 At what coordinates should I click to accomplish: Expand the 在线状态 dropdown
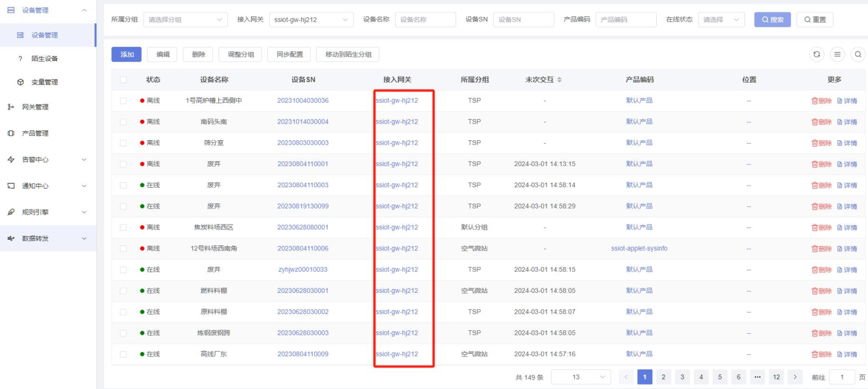coord(720,20)
